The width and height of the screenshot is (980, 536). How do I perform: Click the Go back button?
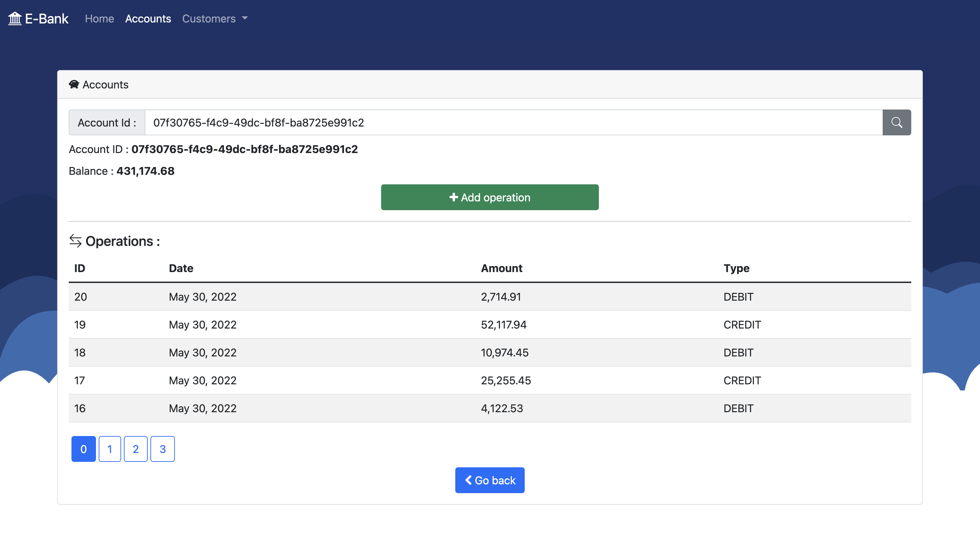(490, 480)
